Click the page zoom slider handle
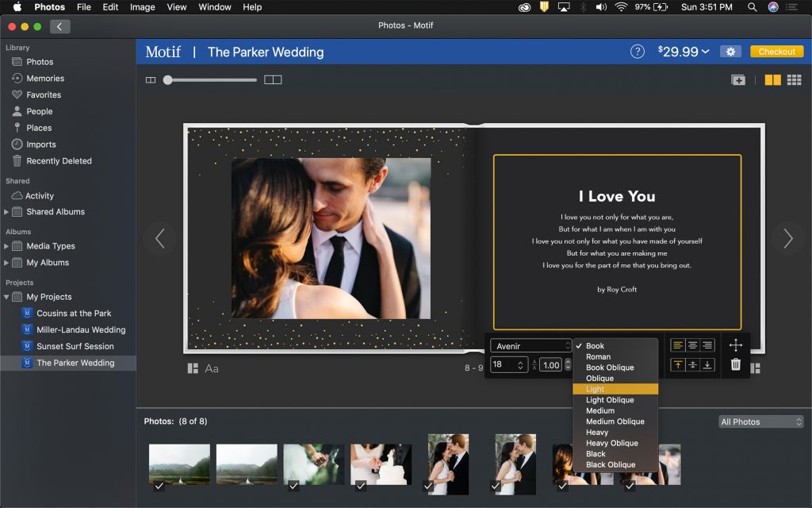The image size is (812, 508). 168,80
